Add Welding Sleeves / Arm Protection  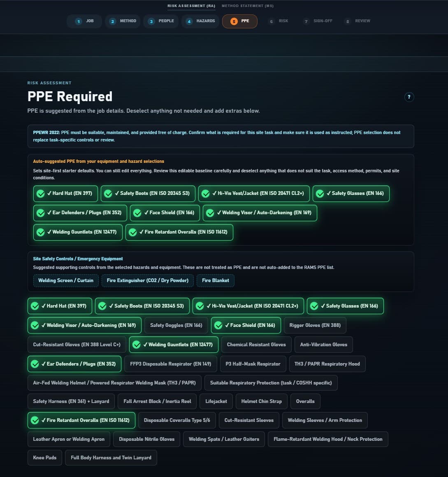click(325, 420)
